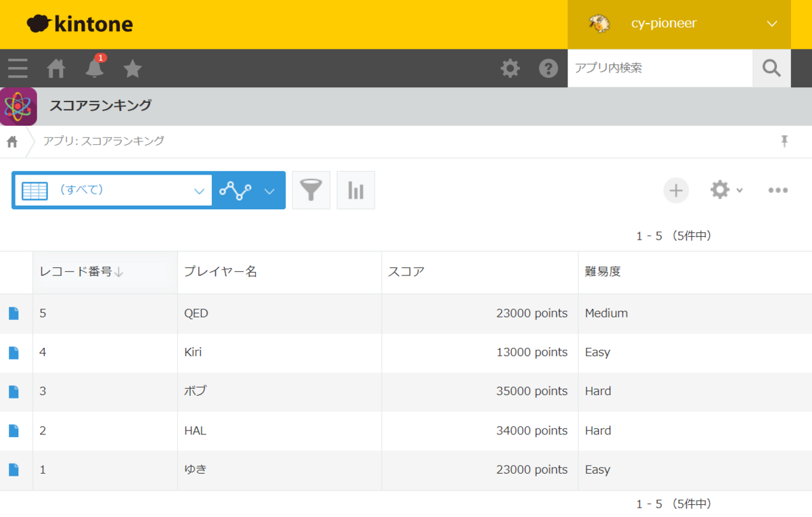Click score 13000 points
Image resolution: width=812 pixels, height=517 pixels.
point(532,353)
